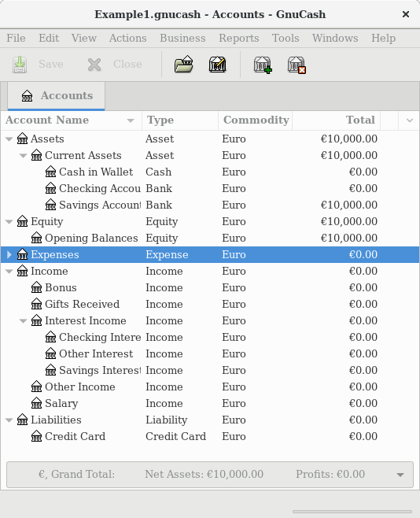Screen dimensions: 420x518
Task: Click the Save toolbar icon
Action: pyautogui.click(x=20, y=65)
